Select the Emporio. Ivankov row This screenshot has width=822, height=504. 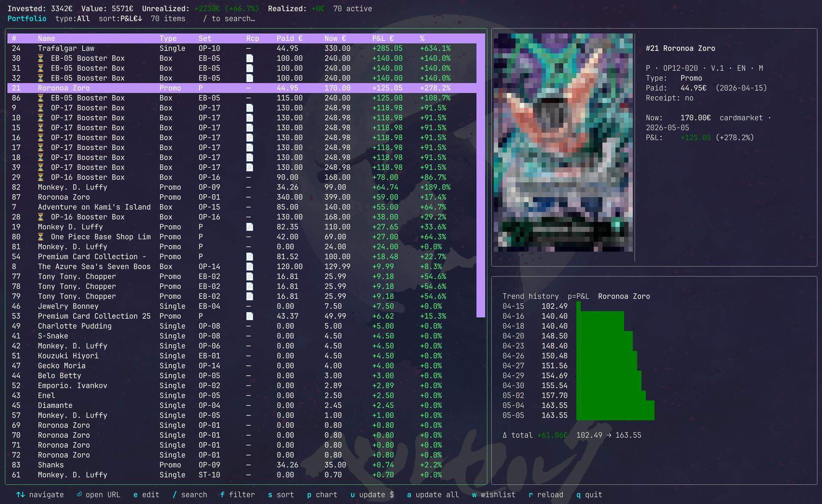point(242,385)
